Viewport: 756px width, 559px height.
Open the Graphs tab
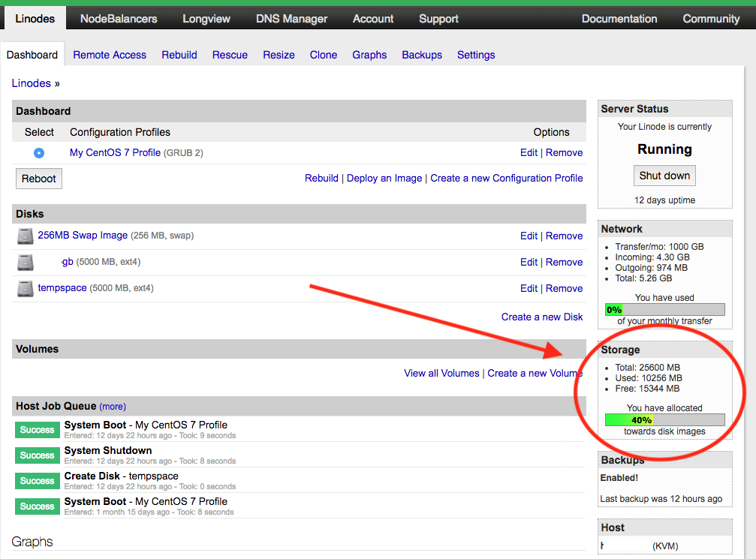tap(369, 55)
